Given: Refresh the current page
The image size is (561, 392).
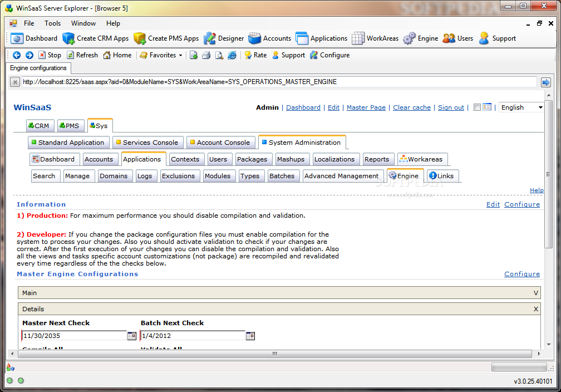Looking at the screenshot, I should (x=82, y=55).
